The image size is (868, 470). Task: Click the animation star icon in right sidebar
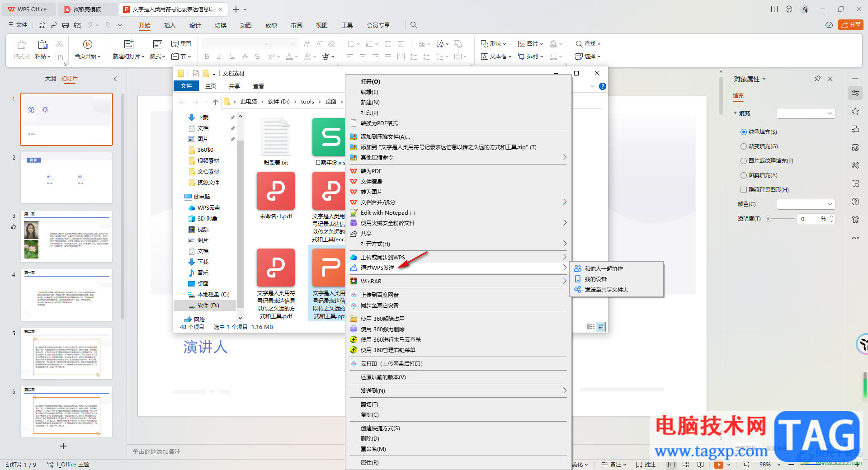click(x=855, y=111)
